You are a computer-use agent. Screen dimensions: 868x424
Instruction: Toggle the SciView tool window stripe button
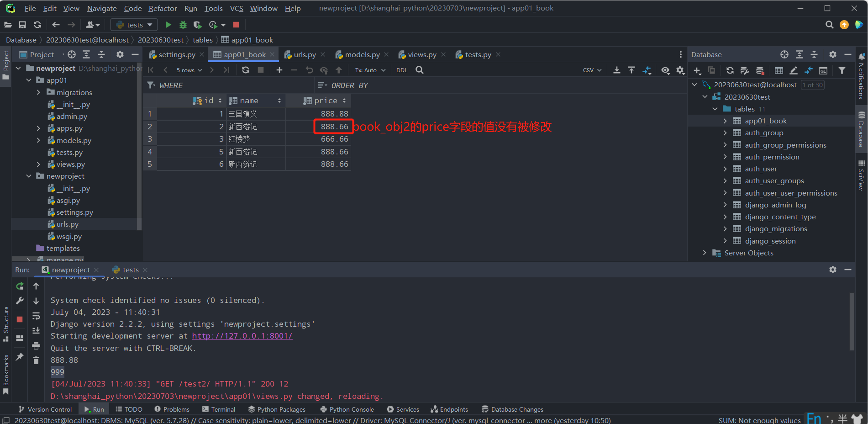click(x=861, y=175)
